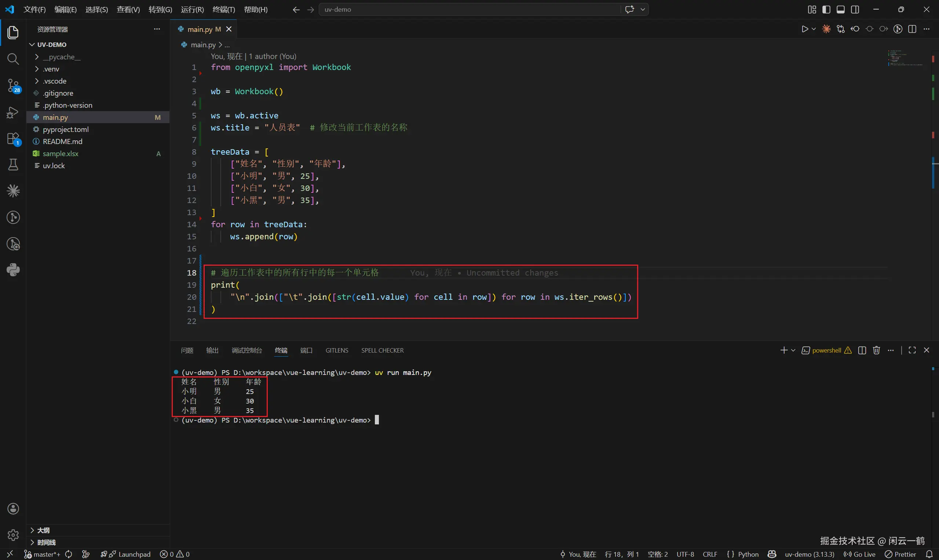This screenshot has height=560, width=939.
Task: Open the new terminal profile dropdown arrow
Action: click(x=793, y=350)
